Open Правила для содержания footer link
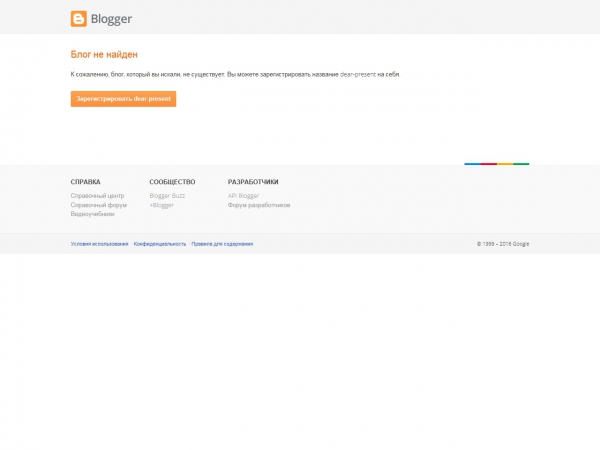 (222, 244)
